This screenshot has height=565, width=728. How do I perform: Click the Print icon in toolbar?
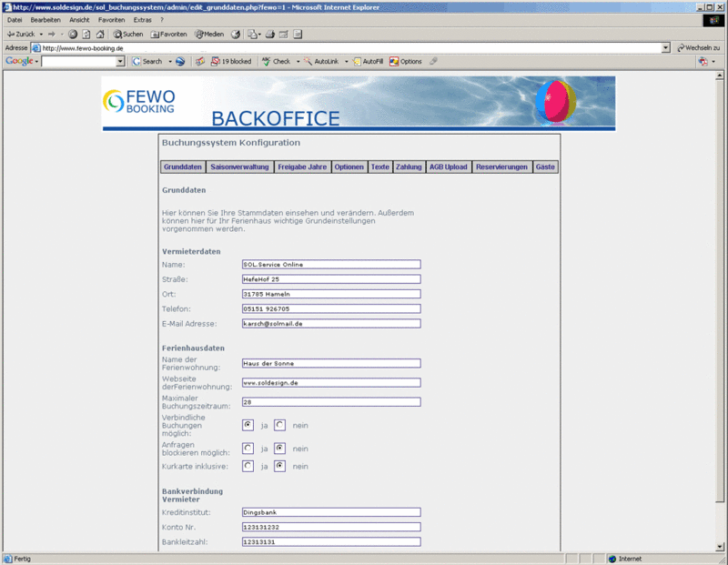[269, 34]
